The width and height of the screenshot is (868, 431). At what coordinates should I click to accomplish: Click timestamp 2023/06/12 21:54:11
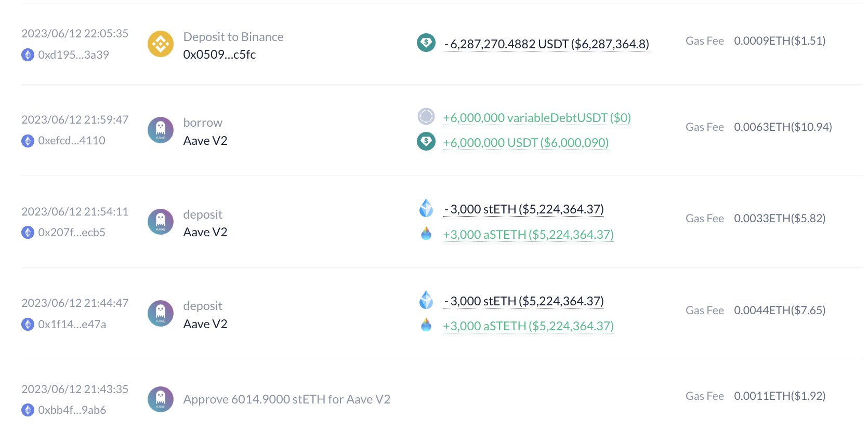75,211
